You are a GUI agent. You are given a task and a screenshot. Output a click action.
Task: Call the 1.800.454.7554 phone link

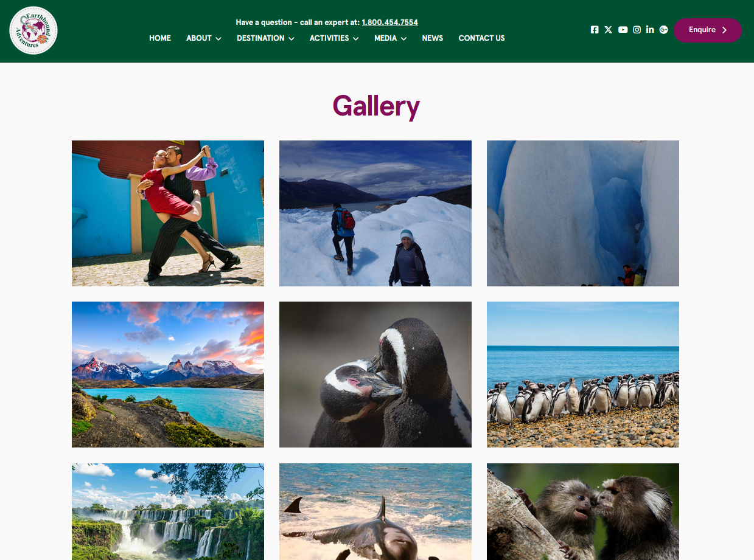pos(389,22)
